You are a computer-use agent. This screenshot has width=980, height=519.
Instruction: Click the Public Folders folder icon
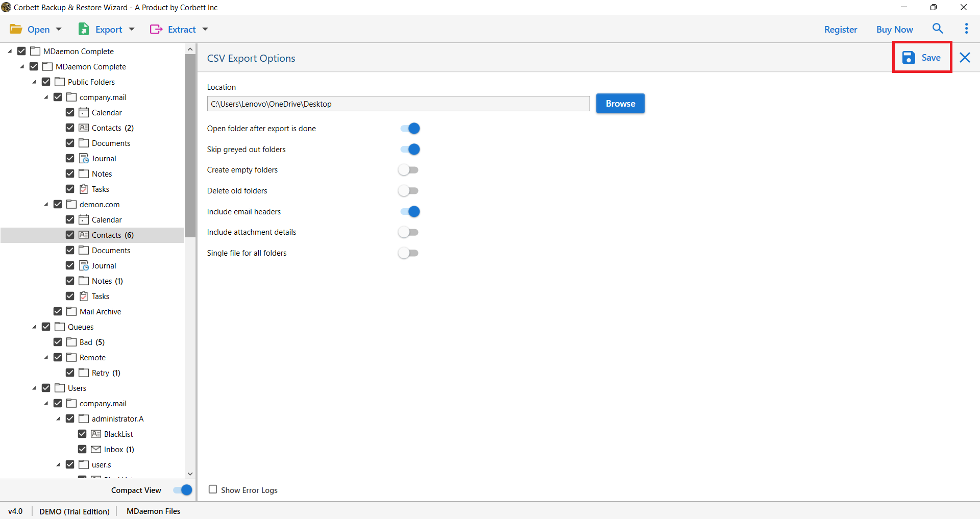pyautogui.click(x=60, y=82)
